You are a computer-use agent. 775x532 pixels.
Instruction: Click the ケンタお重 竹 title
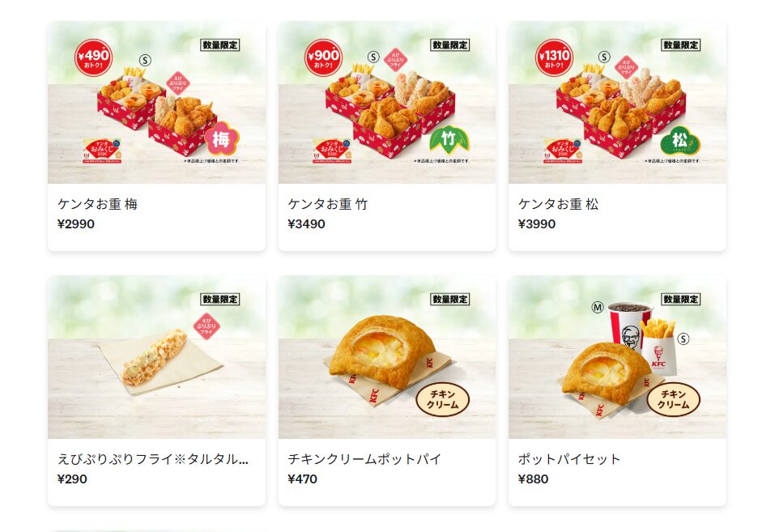[328, 204]
